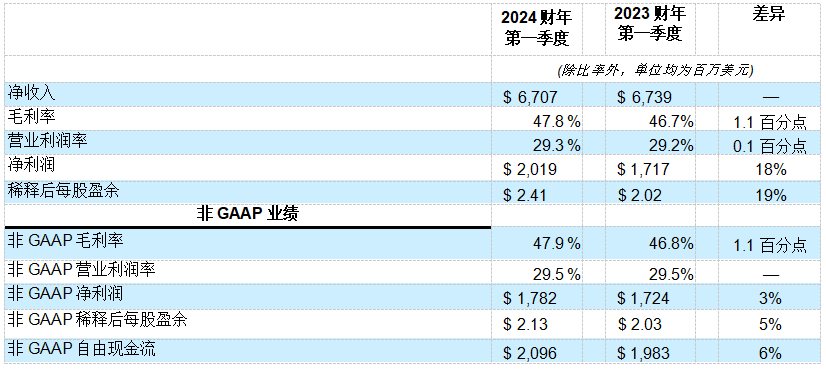Click the 非 GAAP 营业利润率 row label

[x=81, y=270]
